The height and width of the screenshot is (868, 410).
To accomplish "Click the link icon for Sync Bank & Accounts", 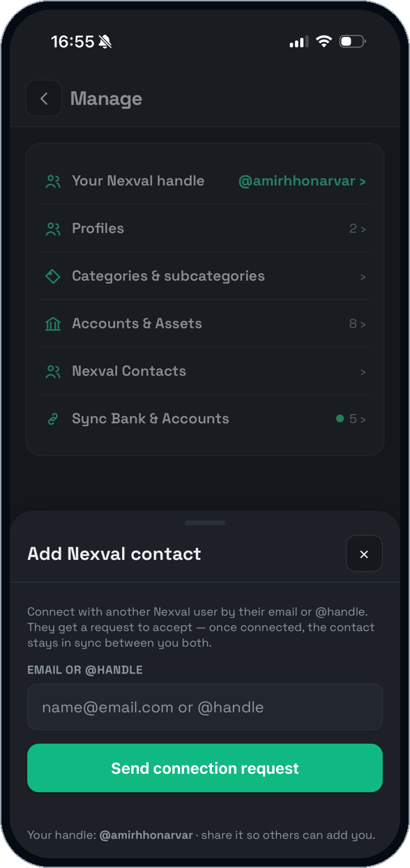I will coord(53,419).
